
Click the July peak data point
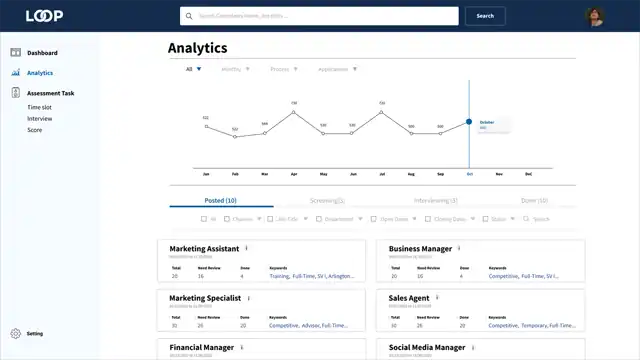pos(381,112)
